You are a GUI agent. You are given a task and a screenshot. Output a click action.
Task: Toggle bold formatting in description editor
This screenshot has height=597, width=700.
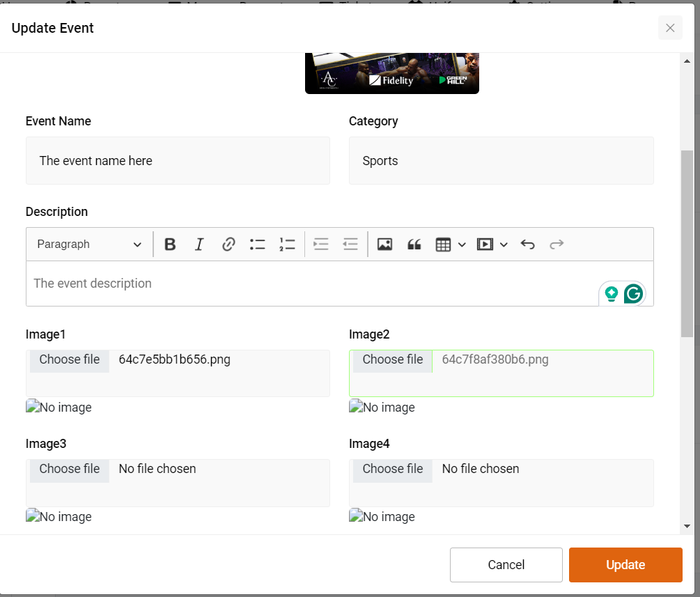[x=170, y=245]
